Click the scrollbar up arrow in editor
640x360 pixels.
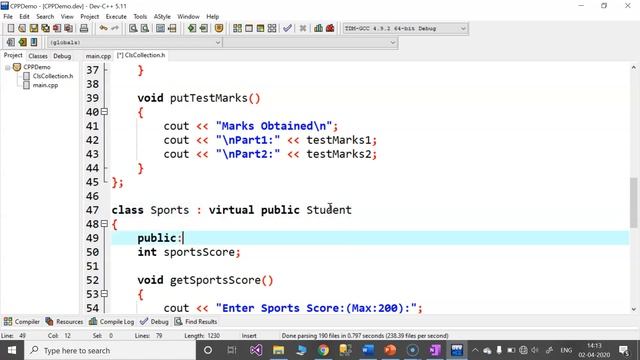click(633, 67)
